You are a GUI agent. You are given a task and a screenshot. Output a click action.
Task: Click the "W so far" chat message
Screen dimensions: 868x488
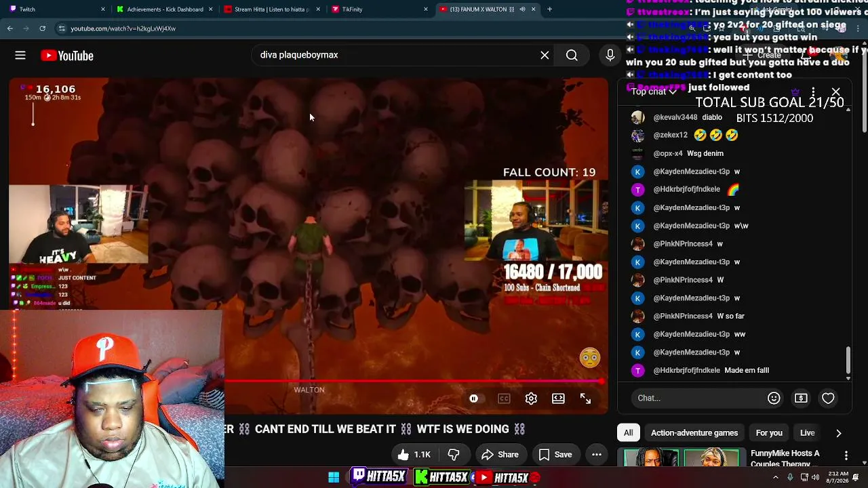pyautogui.click(x=731, y=316)
